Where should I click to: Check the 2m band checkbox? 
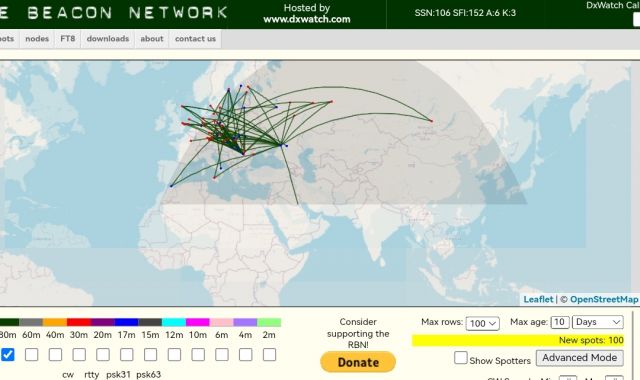tap(269, 354)
